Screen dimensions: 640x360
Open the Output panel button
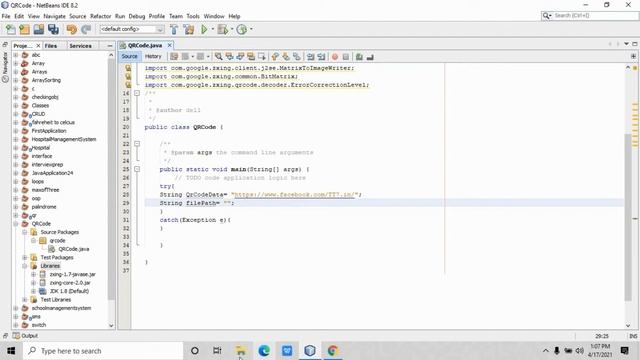[x=25, y=336]
